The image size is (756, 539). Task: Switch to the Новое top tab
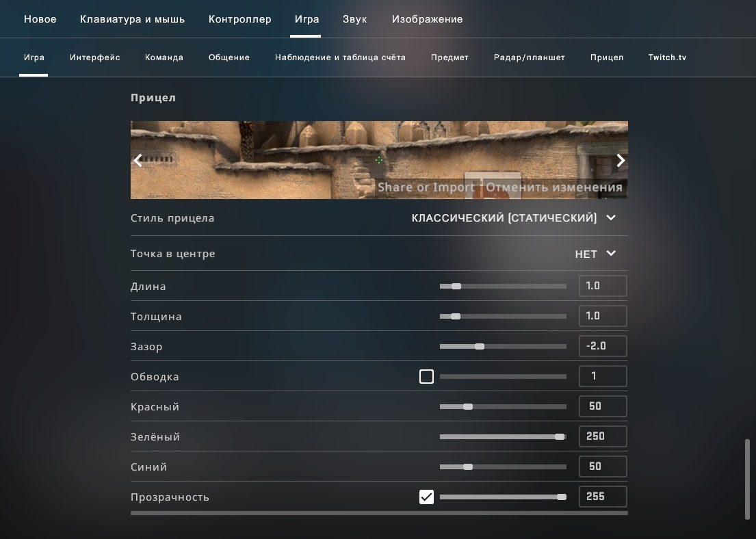tap(40, 19)
